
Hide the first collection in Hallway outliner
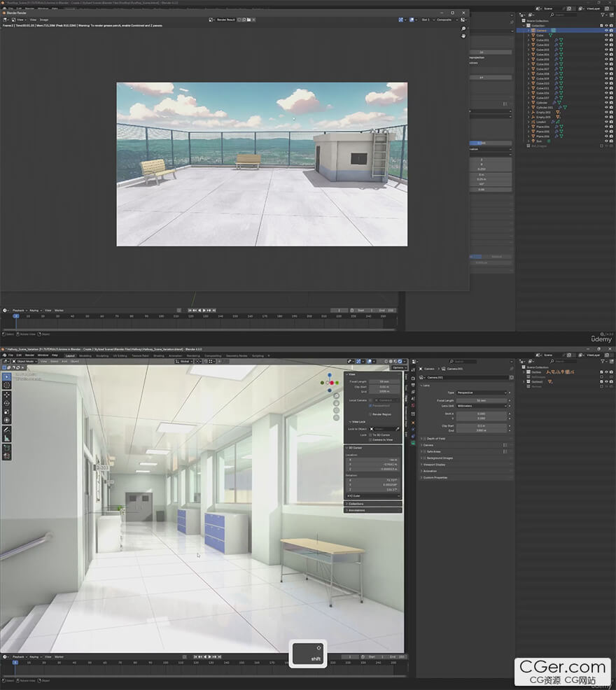click(606, 372)
